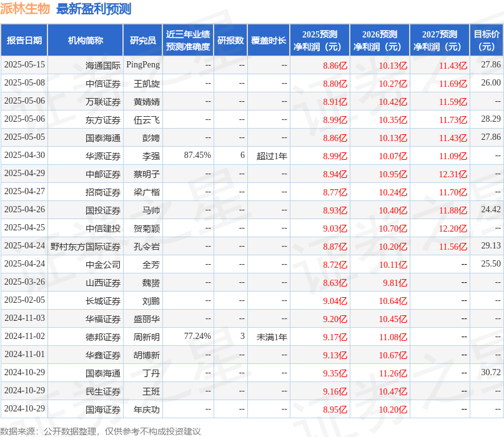504x437 pixels.
Task: Click the 最新盈利预测 heading
Action: coord(94,9)
